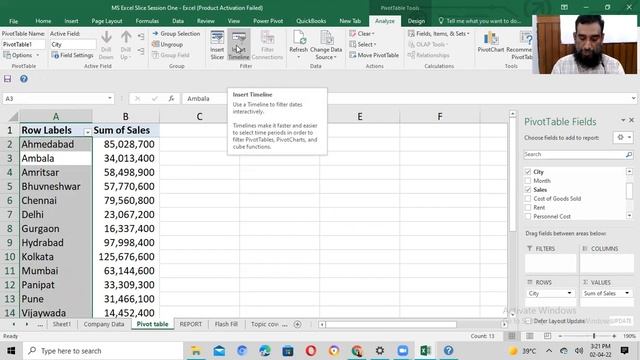The image size is (640, 360).
Task: Select cell with Kolkata
Action: pyautogui.click(x=56, y=257)
